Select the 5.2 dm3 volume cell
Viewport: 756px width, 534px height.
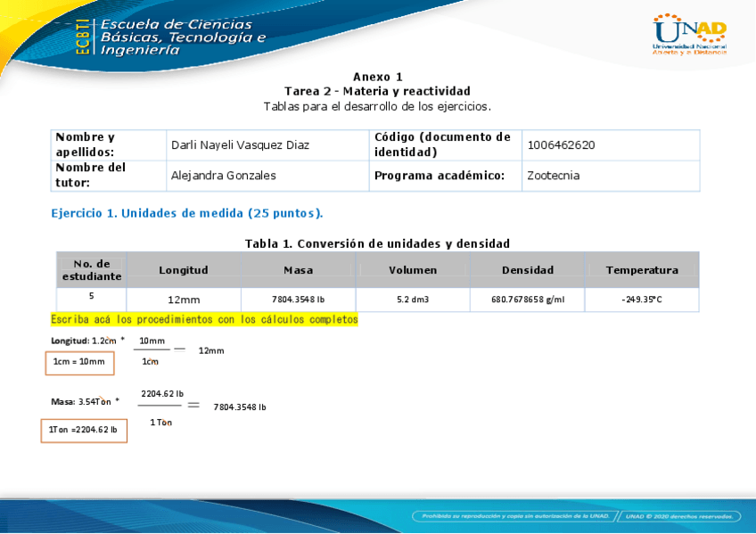(x=413, y=300)
